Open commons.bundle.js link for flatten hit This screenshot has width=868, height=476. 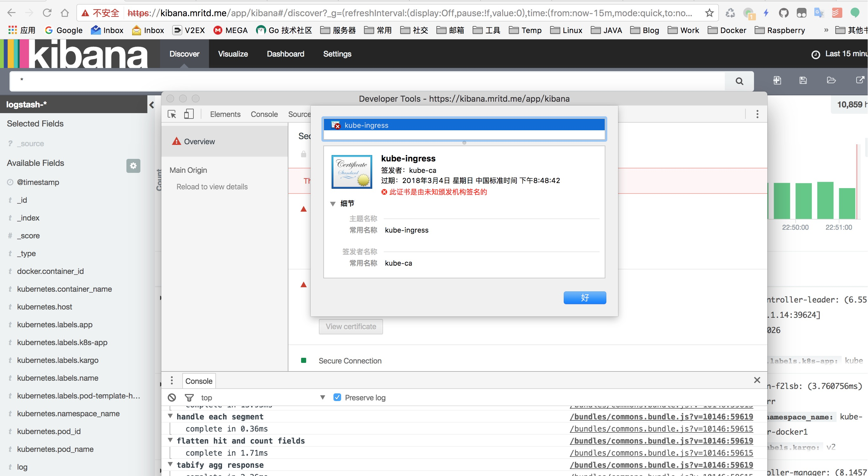coord(661,441)
